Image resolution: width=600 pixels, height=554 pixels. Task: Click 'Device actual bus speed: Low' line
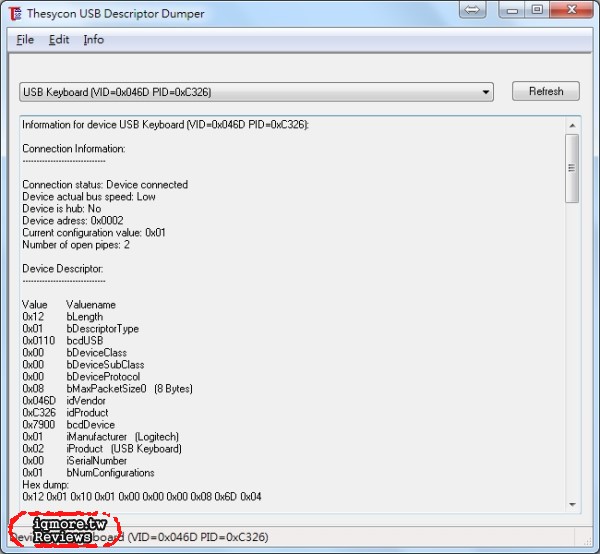click(89, 197)
